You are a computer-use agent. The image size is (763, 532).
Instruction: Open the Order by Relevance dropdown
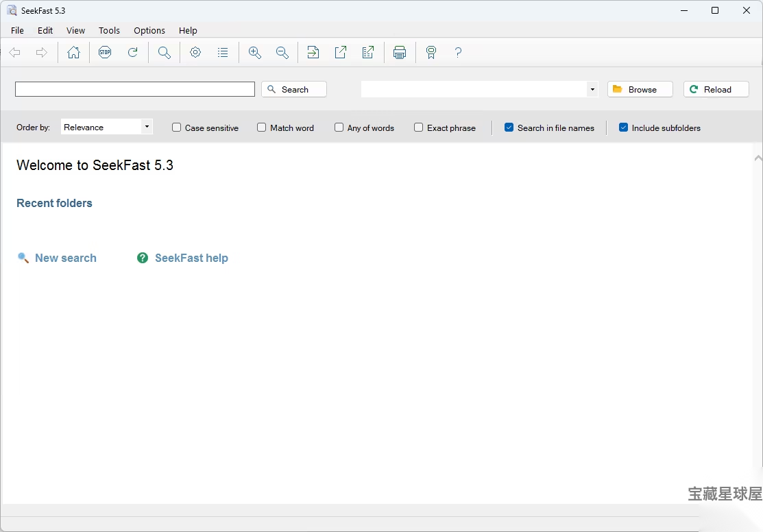click(x=106, y=127)
